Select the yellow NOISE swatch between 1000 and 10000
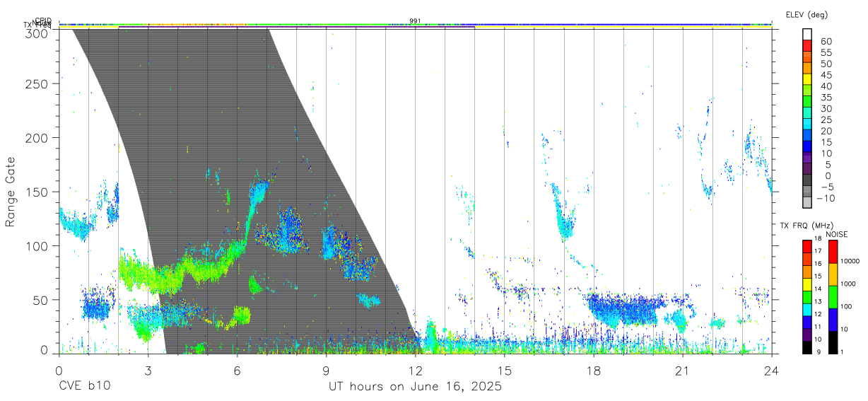Image resolution: width=868 pixels, height=401 pixels. click(x=833, y=274)
